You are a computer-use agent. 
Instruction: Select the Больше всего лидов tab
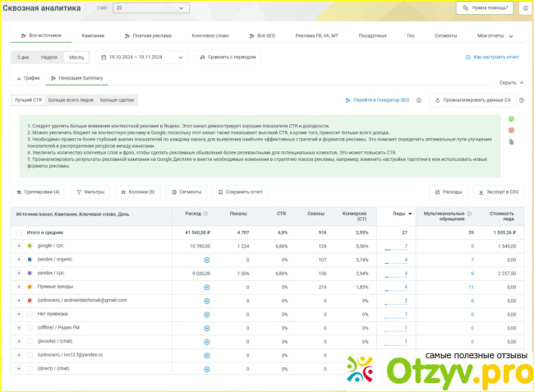71,99
